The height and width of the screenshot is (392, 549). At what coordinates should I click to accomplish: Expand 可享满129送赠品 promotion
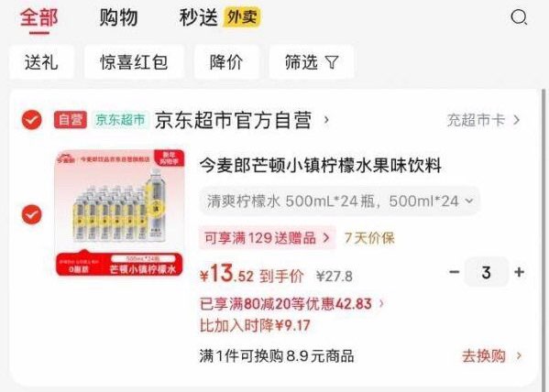click(268, 238)
